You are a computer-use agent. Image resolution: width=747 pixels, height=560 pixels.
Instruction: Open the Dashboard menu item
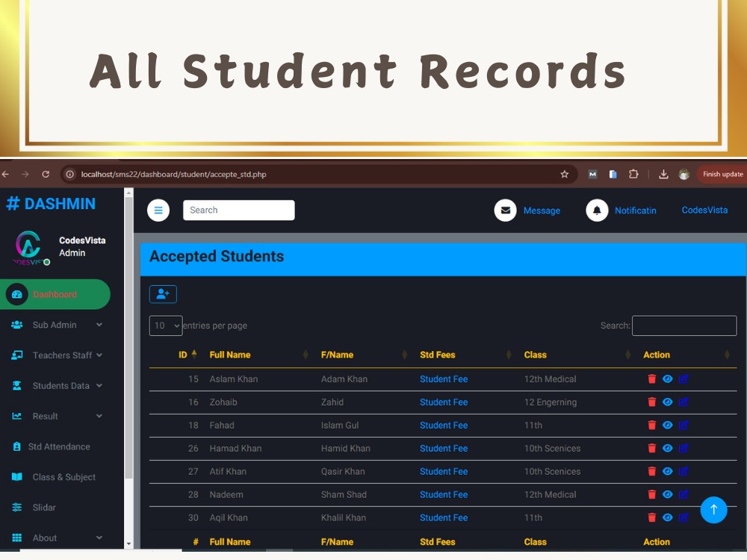55,294
